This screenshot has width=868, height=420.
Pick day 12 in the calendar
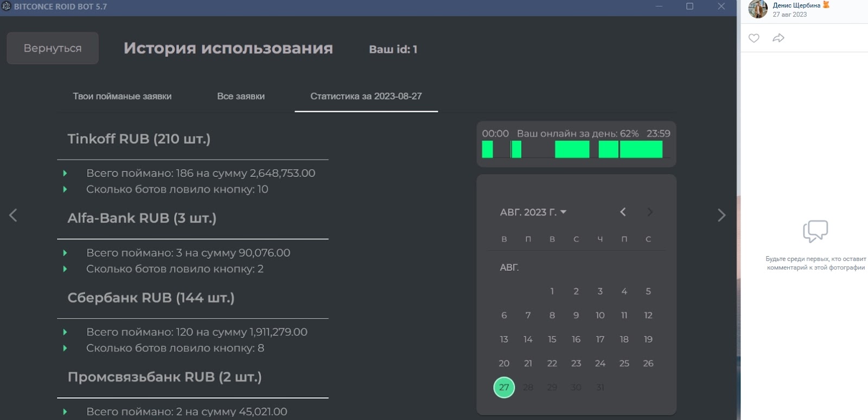point(648,315)
